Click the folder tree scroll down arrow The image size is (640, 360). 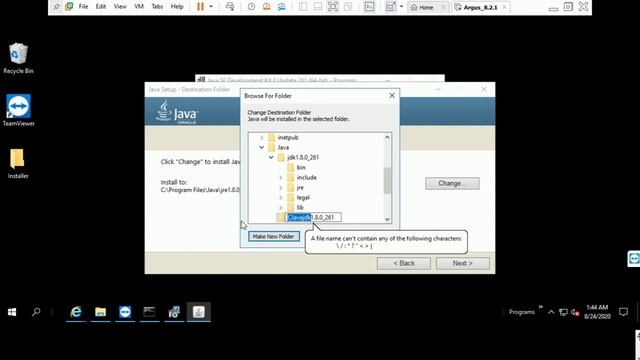[x=387, y=219]
